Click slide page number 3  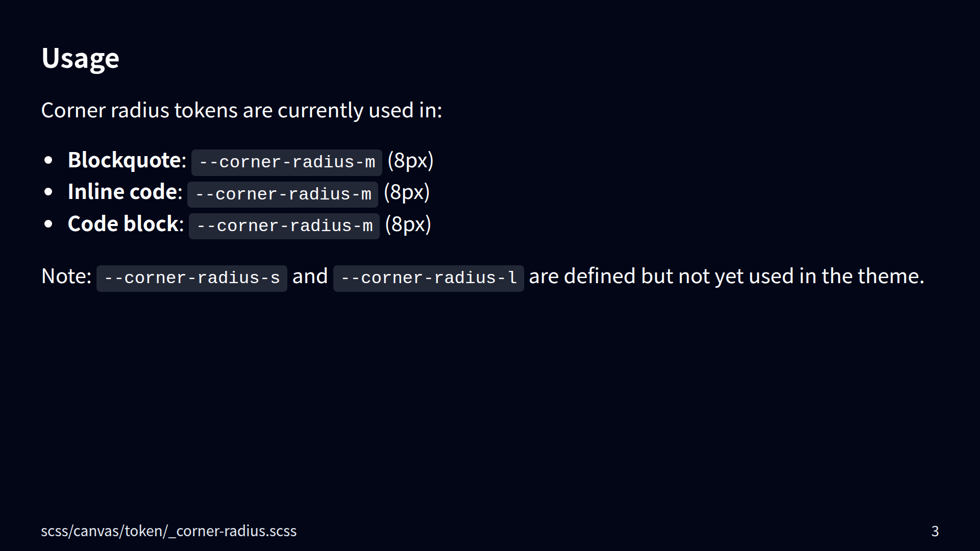pyautogui.click(x=935, y=531)
